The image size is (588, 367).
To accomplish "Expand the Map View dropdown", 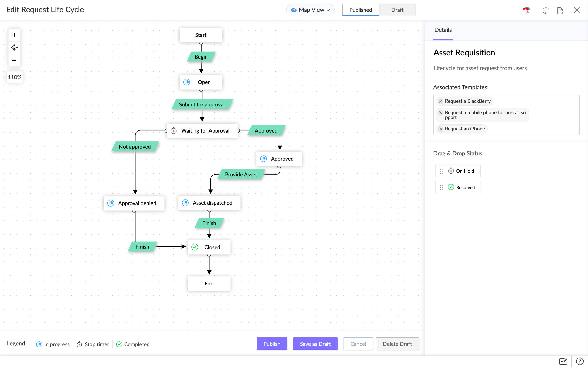I will 310,10.
